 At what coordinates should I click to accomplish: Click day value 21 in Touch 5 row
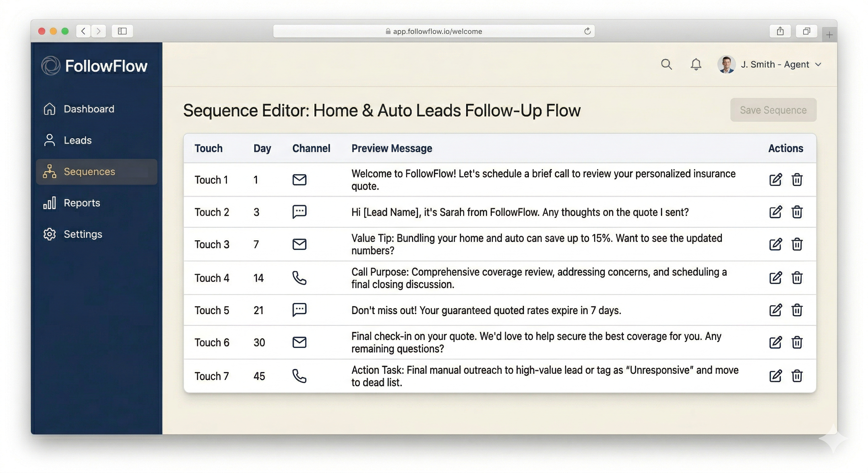258,310
